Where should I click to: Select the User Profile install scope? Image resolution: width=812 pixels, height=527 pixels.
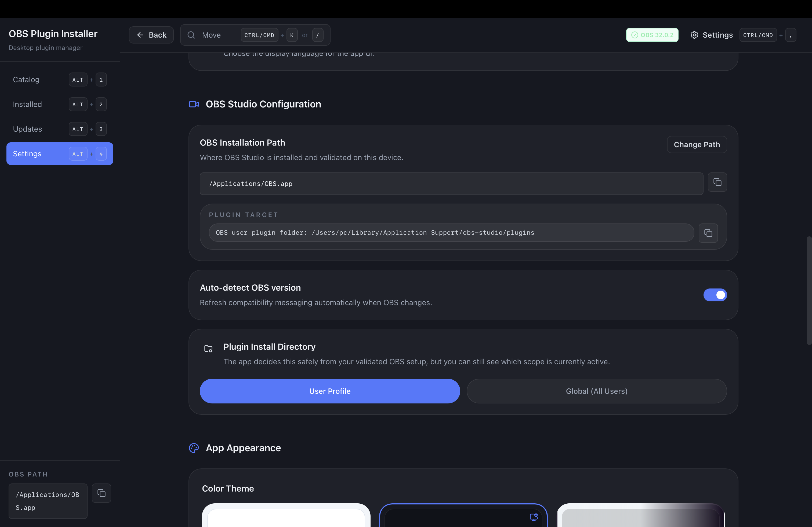click(329, 391)
